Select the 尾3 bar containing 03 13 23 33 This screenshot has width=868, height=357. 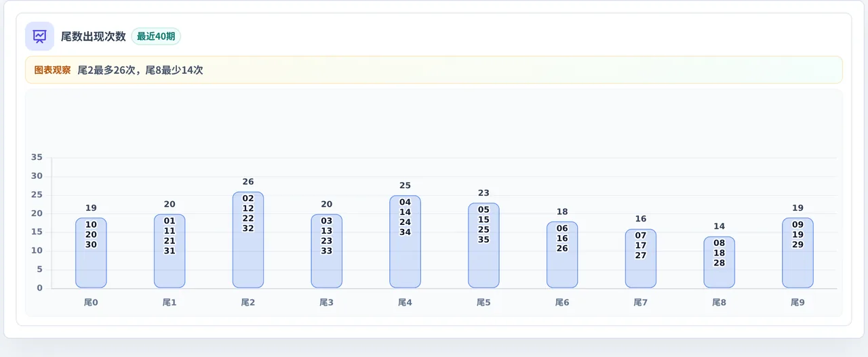coord(327,251)
